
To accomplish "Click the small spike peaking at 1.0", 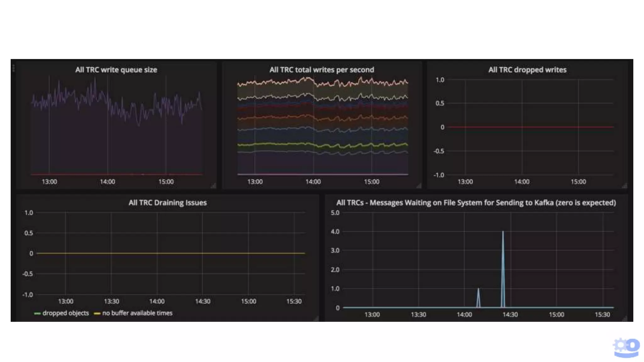I will point(478,292).
